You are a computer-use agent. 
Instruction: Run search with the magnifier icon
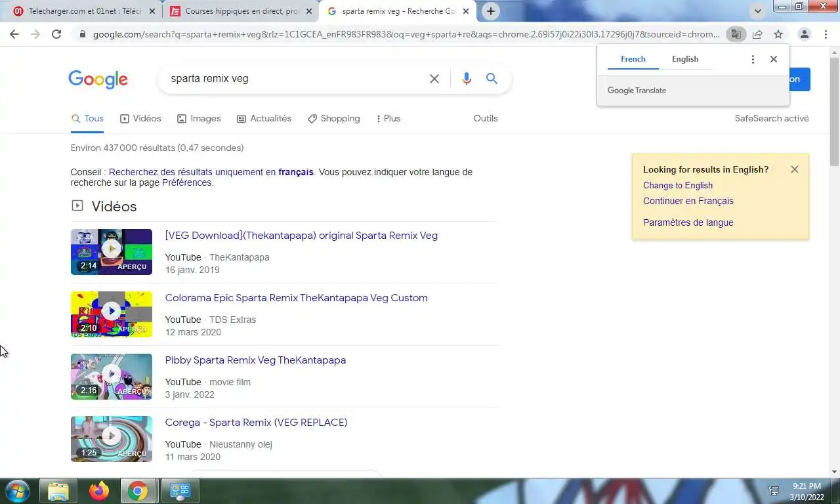coord(492,79)
